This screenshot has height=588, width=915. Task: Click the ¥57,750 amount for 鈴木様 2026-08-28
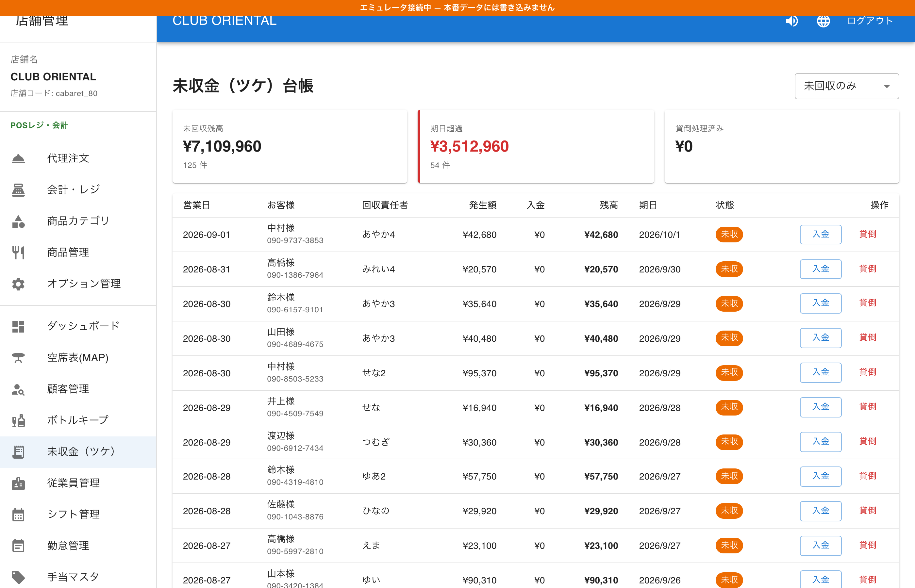pyautogui.click(x=479, y=476)
